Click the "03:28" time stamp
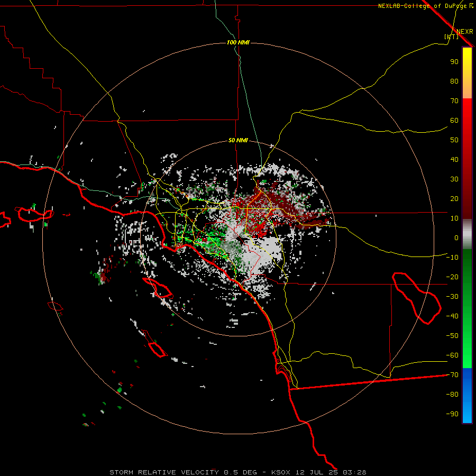 pos(354,472)
